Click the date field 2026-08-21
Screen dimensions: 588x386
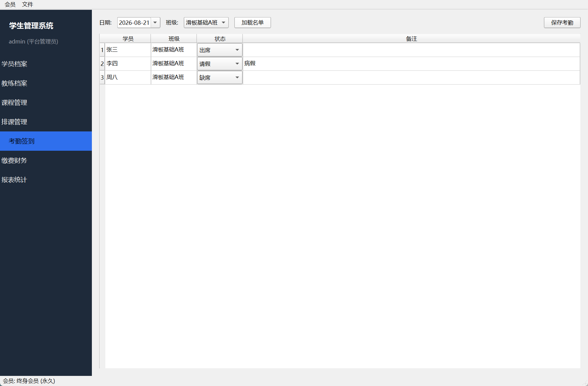click(134, 23)
